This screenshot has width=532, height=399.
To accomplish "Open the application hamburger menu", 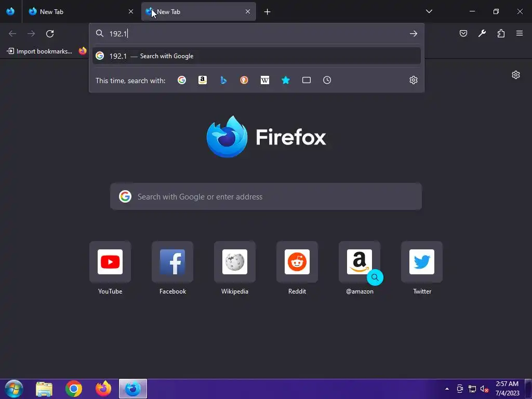I will (520, 33).
